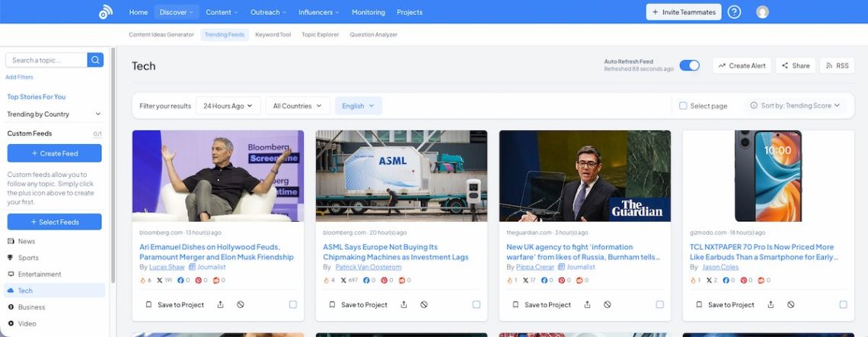Go to Projects in top navigation
Image resolution: width=868 pixels, height=337 pixels.
coord(410,11)
